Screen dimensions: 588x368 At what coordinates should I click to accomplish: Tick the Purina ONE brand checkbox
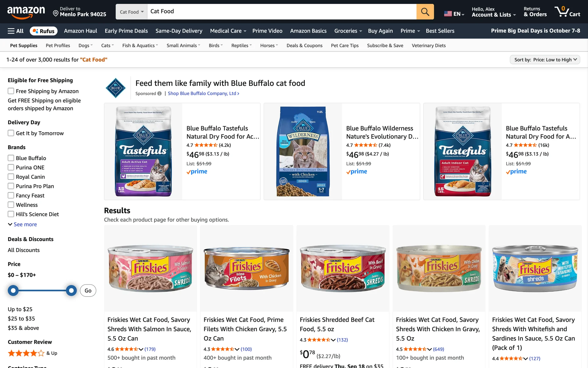coord(11,167)
